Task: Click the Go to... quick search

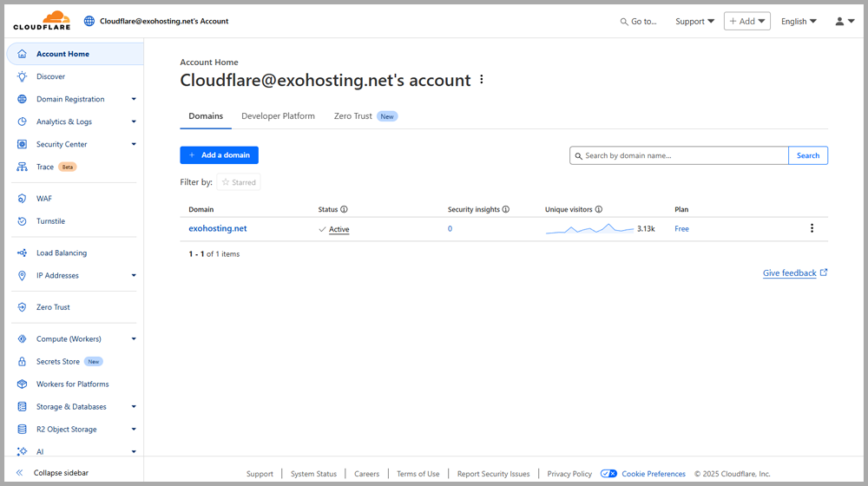Action: (638, 21)
